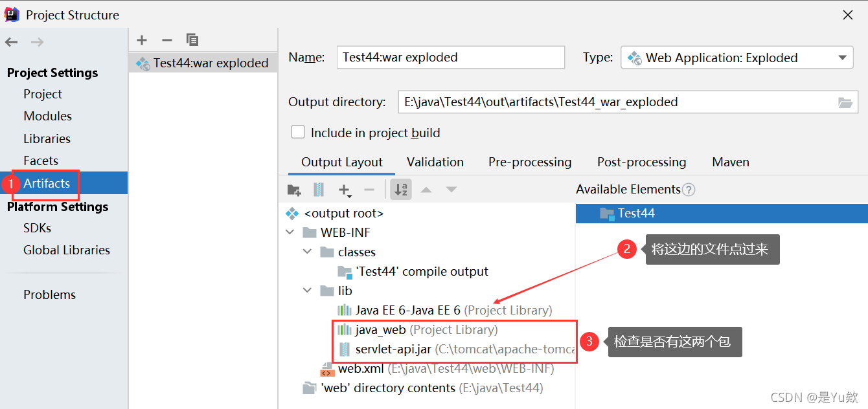The width and height of the screenshot is (868, 409).
Task: Open the Pre-processing tab
Action: (530, 162)
